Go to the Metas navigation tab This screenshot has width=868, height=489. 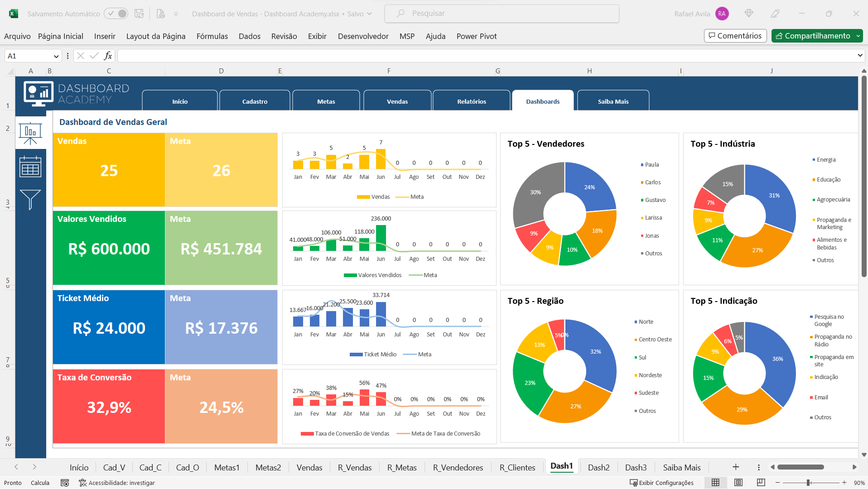click(326, 101)
